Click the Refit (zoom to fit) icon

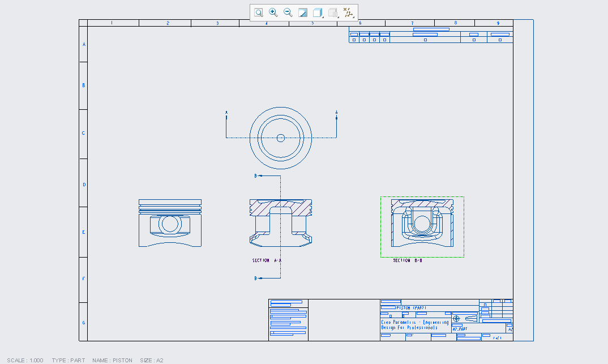tap(259, 12)
